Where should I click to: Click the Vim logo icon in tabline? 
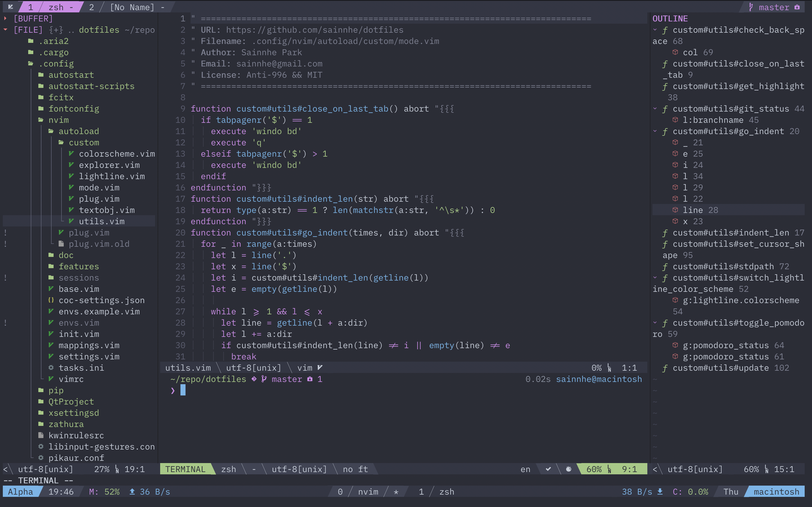click(x=10, y=7)
